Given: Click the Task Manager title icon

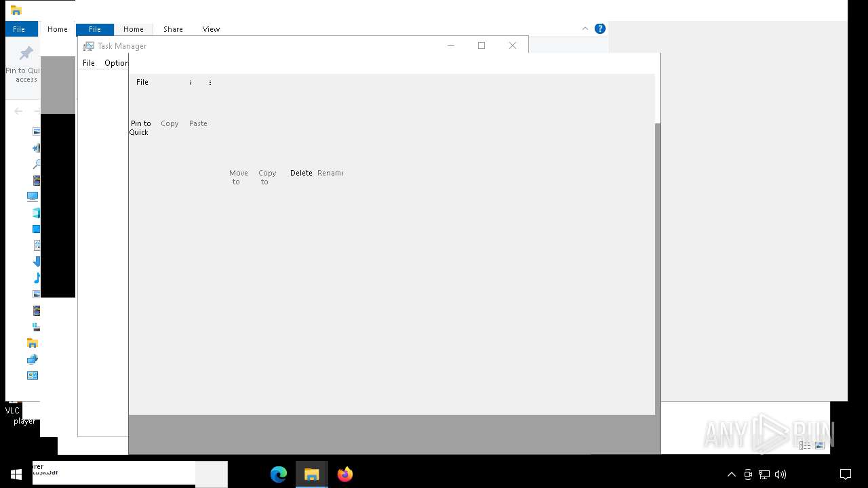Looking at the screenshot, I should click(x=88, y=46).
